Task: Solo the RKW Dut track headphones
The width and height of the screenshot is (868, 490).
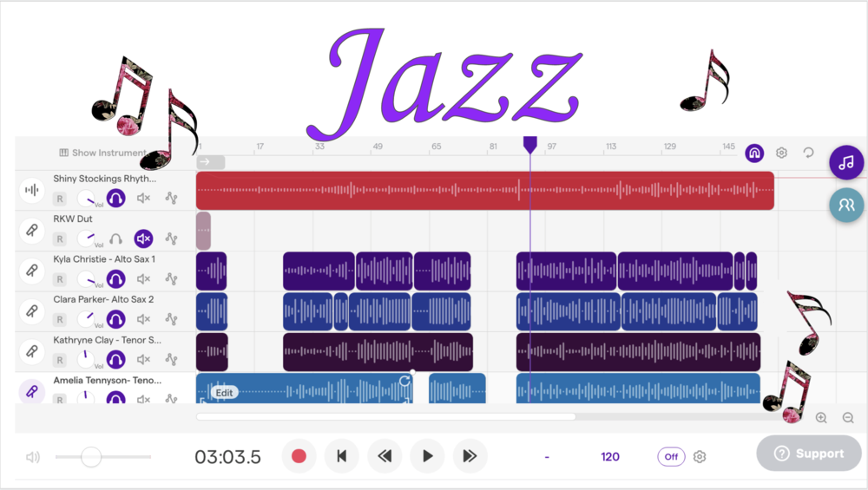Action: (x=115, y=238)
